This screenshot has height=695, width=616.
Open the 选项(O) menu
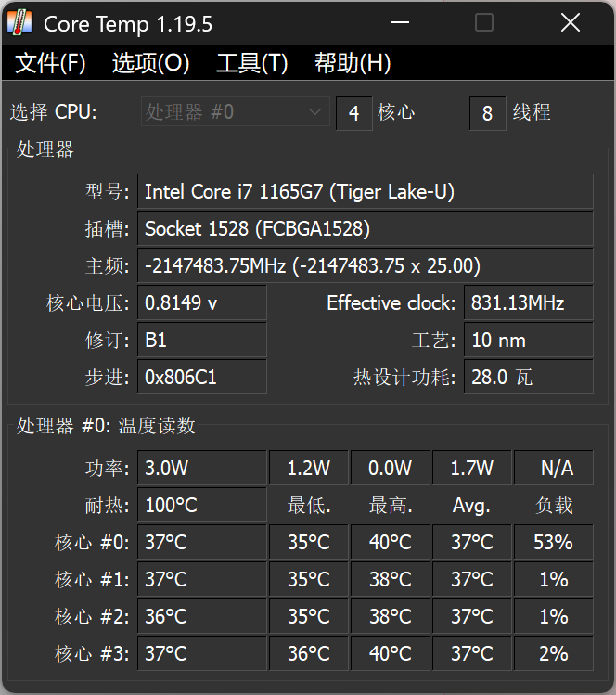coord(150,63)
